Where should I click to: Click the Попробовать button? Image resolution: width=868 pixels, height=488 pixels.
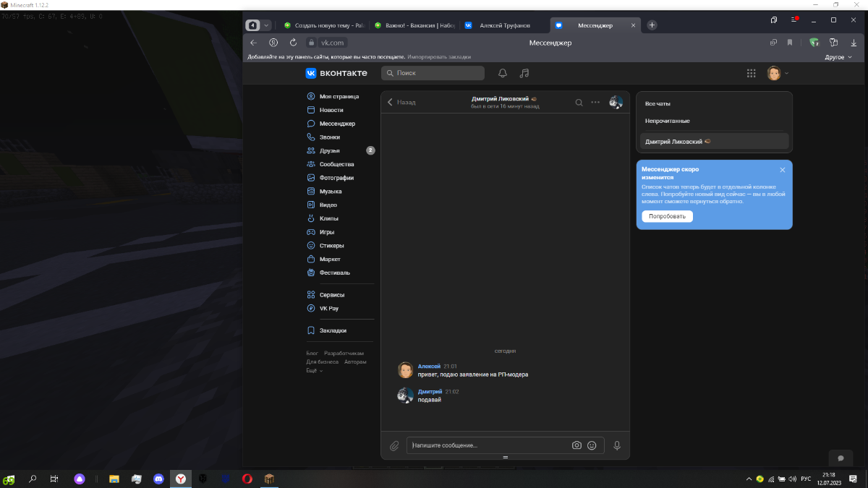click(x=667, y=216)
